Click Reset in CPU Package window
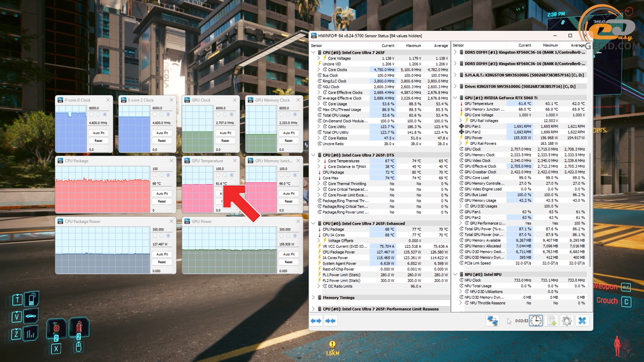The width and height of the screenshot is (644, 362). click(x=162, y=201)
